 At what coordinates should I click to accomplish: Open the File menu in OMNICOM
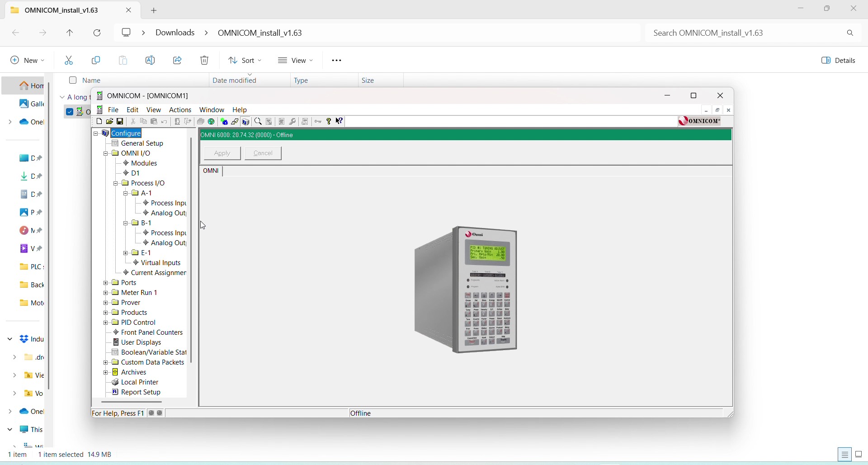[113, 110]
